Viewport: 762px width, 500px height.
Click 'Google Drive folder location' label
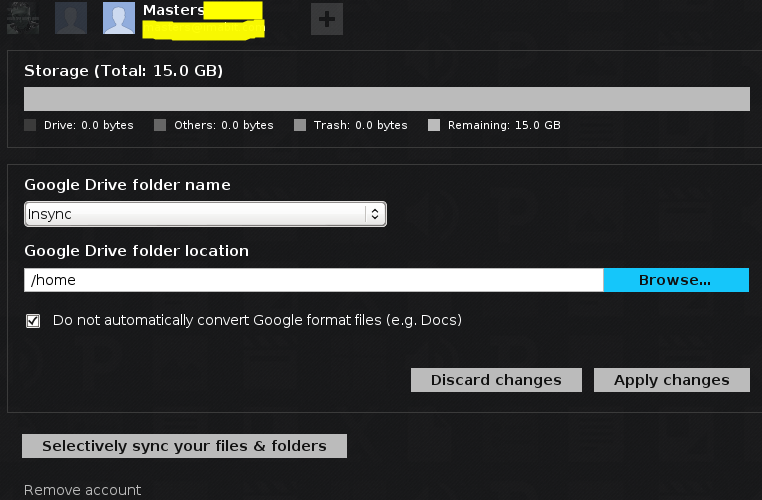[x=137, y=251]
